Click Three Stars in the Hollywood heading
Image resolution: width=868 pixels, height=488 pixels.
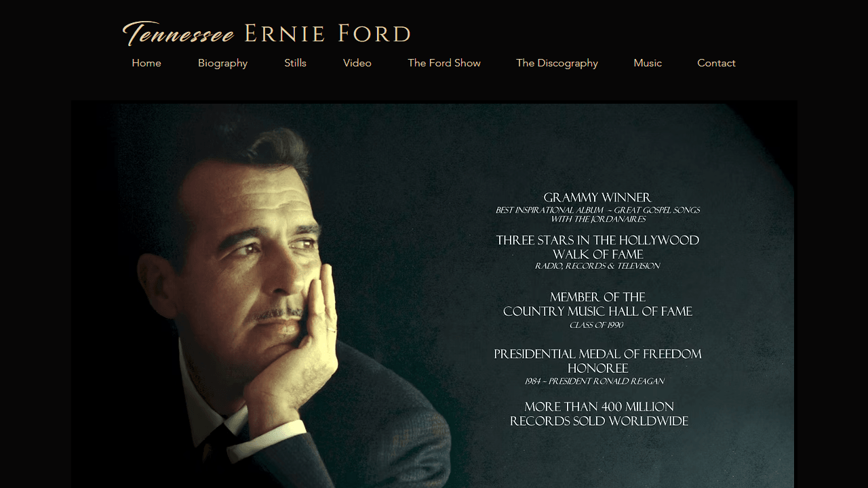pyautogui.click(x=597, y=241)
